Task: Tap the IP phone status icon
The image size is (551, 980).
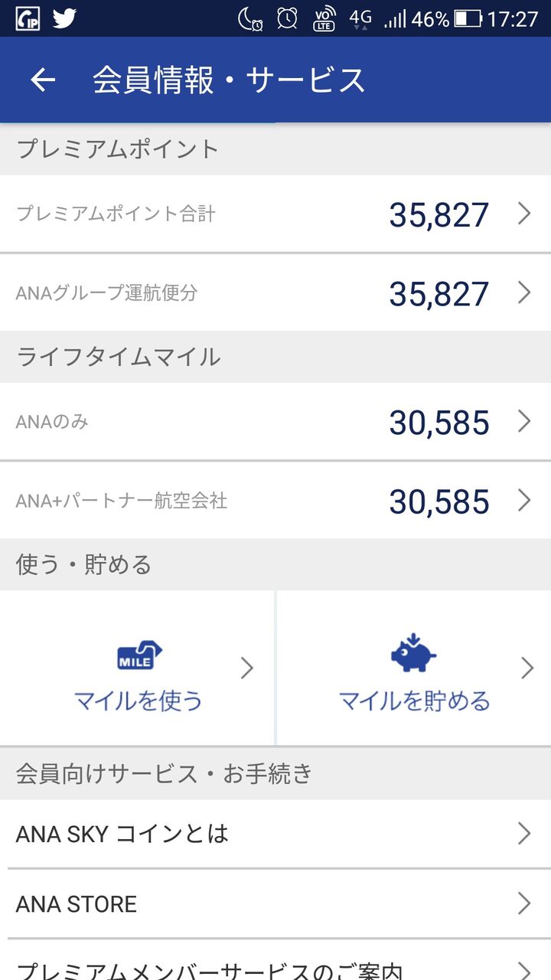Action: pos(28,18)
